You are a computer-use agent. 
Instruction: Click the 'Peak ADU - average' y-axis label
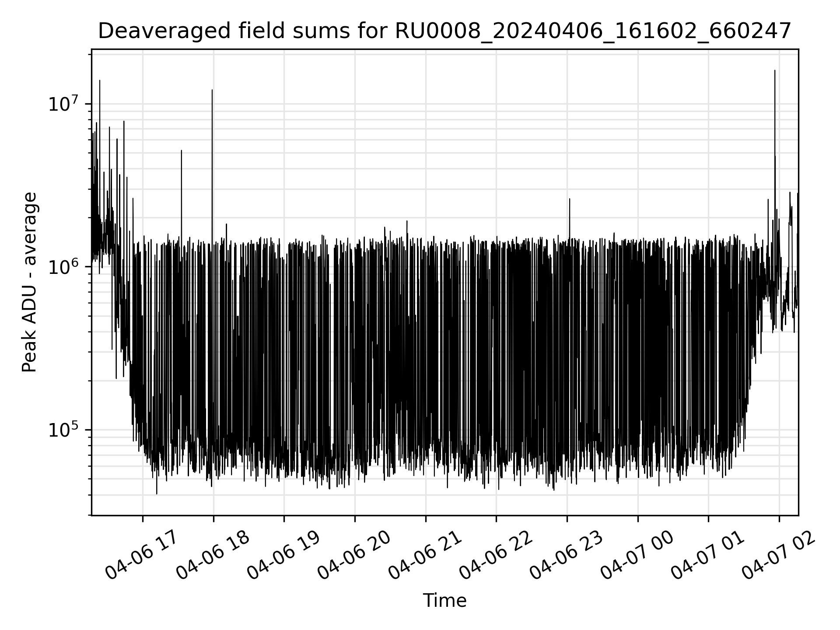coord(29,282)
